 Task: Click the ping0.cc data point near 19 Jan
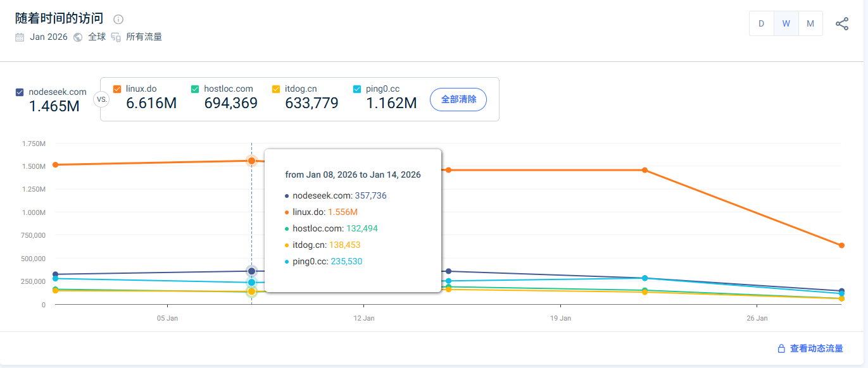[x=645, y=278]
